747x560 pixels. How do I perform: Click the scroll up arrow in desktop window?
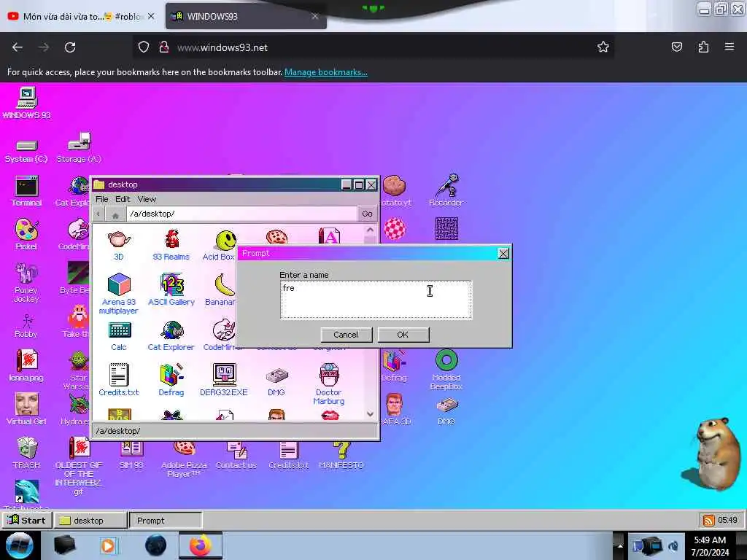pos(370,230)
